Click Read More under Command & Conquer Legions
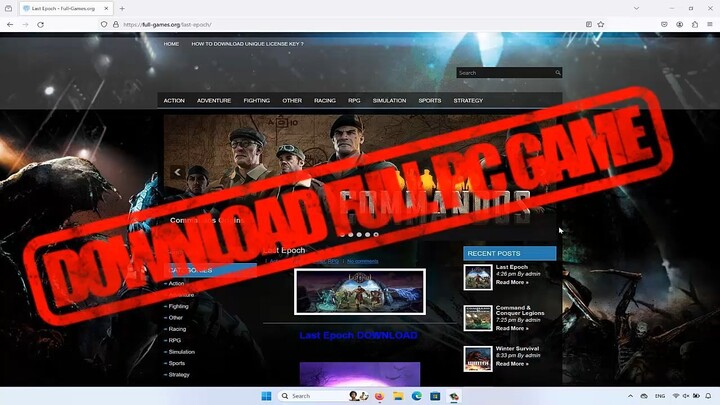The image size is (720, 405). click(512, 328)
